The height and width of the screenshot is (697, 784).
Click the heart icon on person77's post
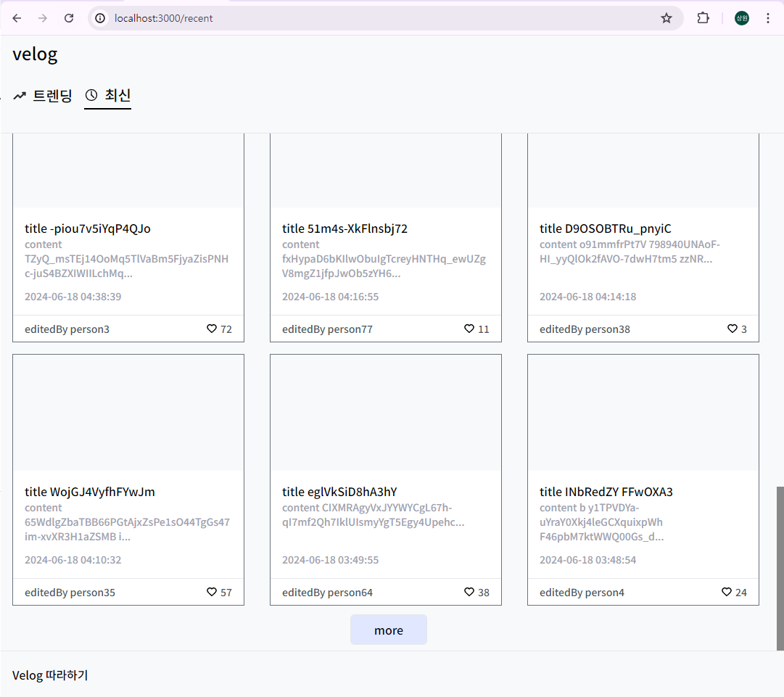pyautogui.click(x=469, y=329)
